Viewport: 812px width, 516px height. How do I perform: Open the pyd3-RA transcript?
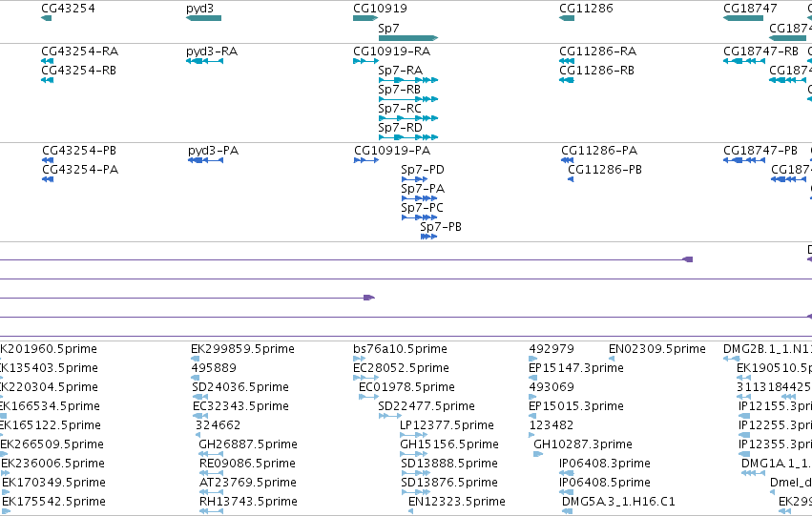tap(204, 61)
